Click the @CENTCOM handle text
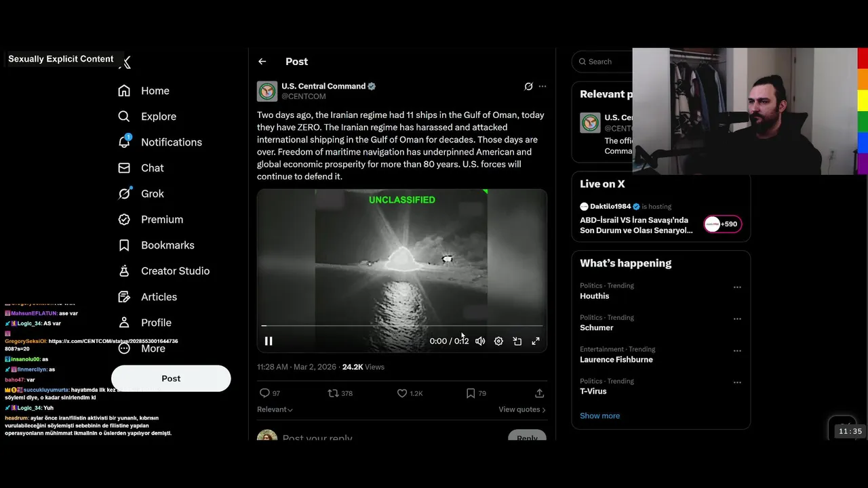This screenshot has width=868, height=488. [304, 97]
